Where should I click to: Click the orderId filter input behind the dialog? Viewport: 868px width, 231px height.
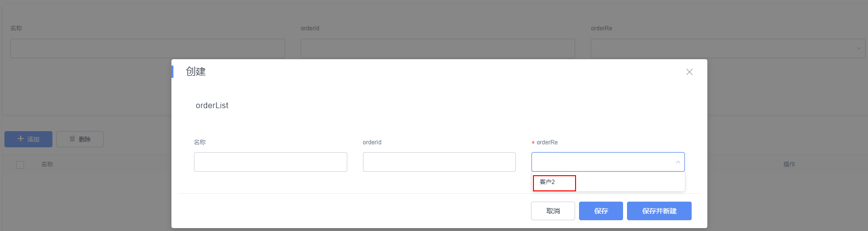click(437, 48)
